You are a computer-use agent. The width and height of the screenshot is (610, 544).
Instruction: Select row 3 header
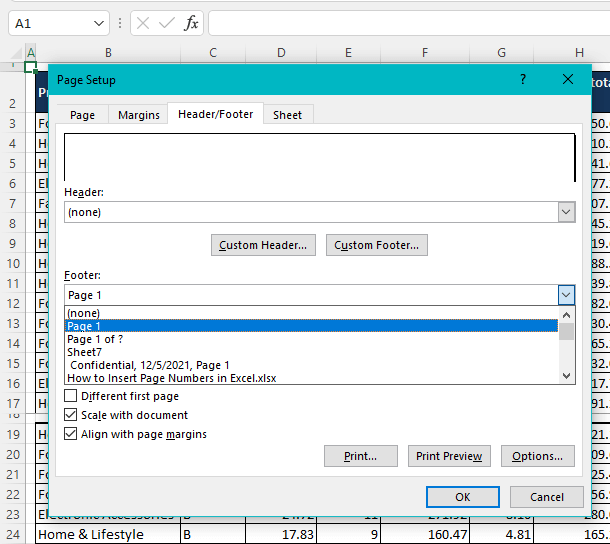[x=13, y=123]
